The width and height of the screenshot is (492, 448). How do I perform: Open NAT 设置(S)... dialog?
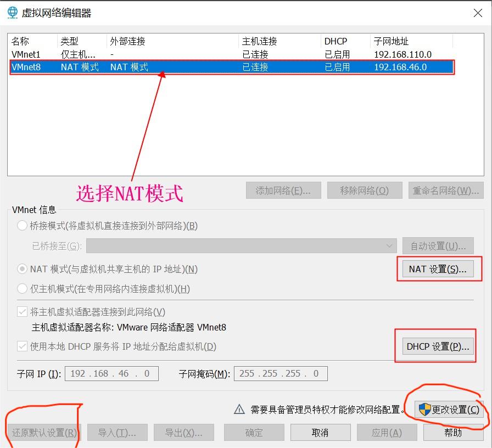coord(438,269)
